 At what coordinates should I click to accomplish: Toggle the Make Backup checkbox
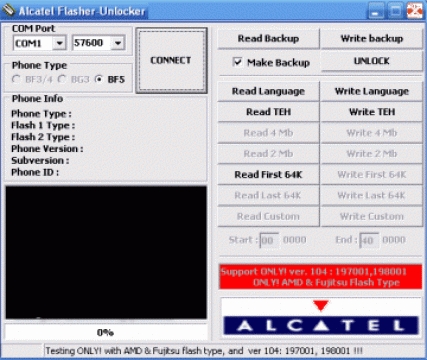click(x=237, y=62)
